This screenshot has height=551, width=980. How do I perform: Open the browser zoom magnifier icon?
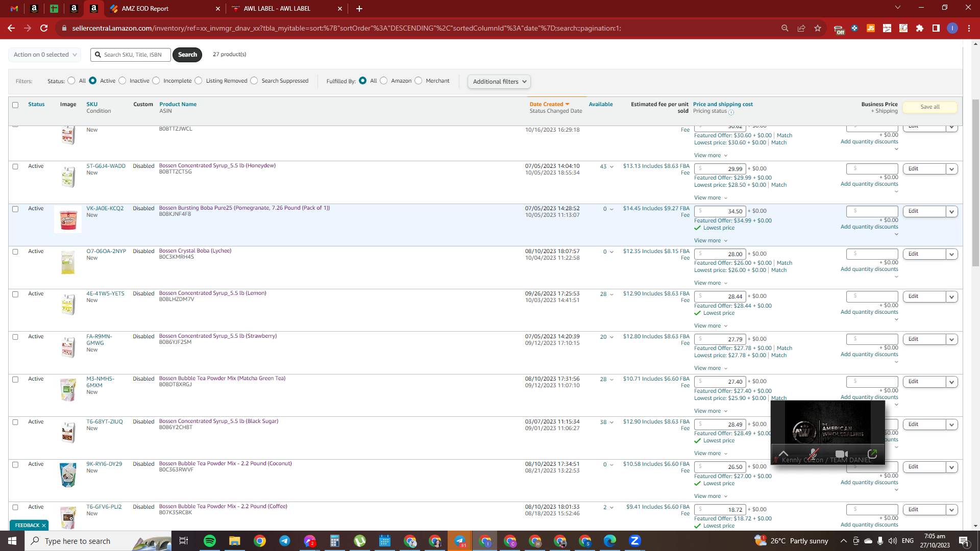coord(785,28)
